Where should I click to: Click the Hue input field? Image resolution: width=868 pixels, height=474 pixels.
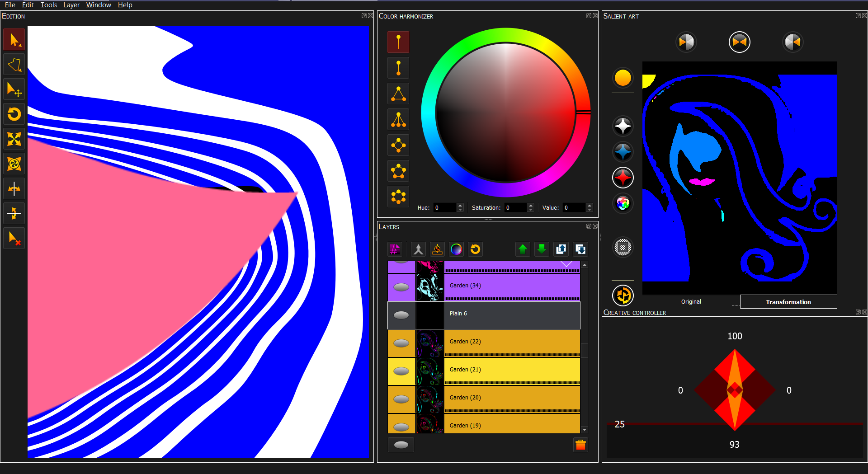click(445, 208)
